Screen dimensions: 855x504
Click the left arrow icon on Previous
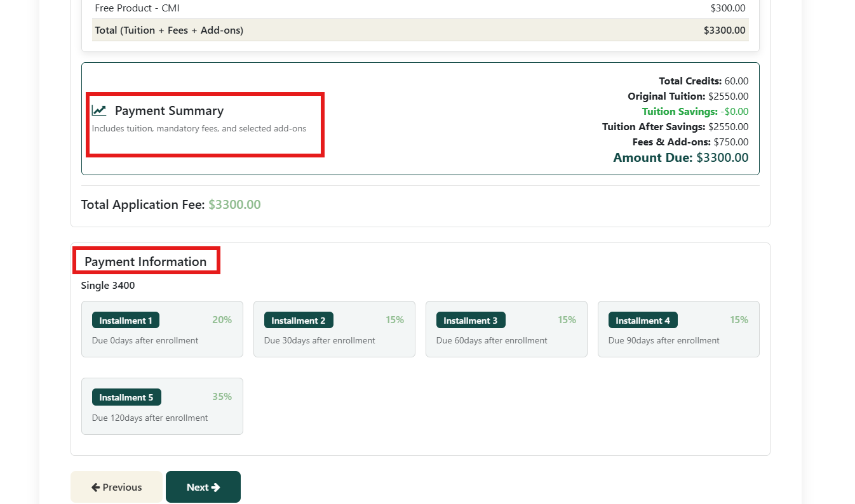click(96, 487)
